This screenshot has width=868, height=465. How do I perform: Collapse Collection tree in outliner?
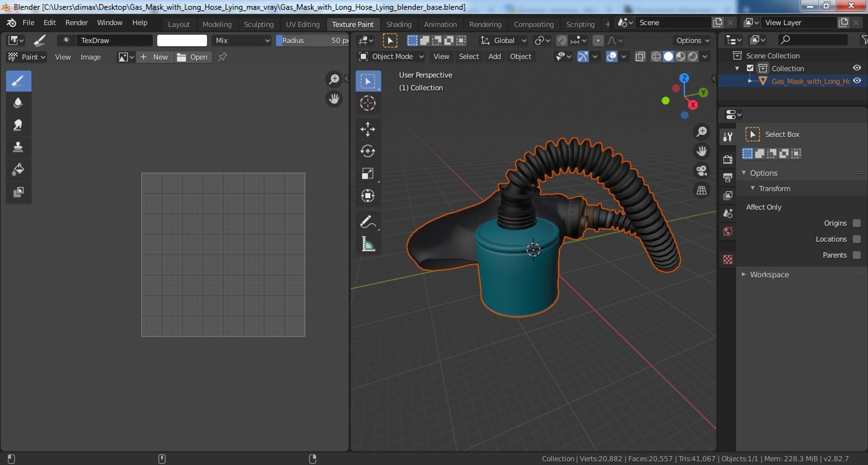737,68
